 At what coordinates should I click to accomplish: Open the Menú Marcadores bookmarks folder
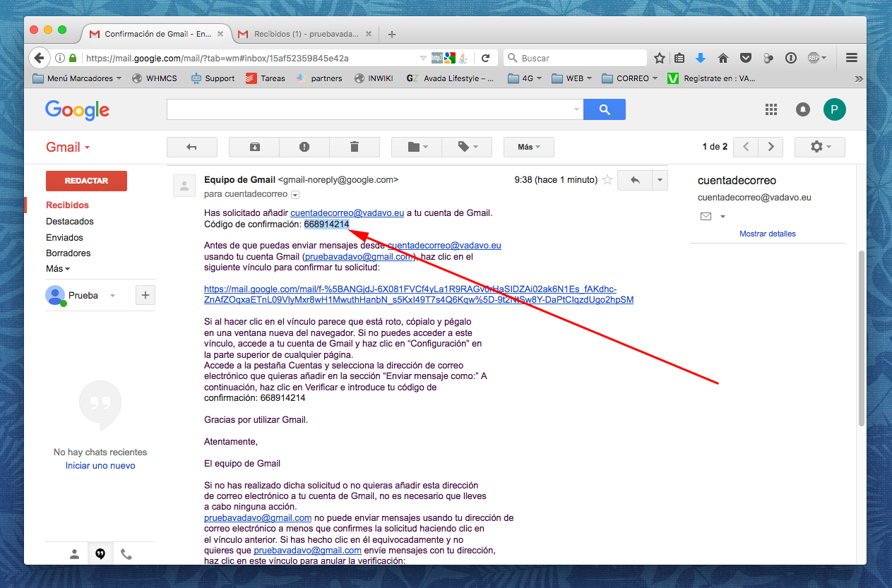(78, 78)
